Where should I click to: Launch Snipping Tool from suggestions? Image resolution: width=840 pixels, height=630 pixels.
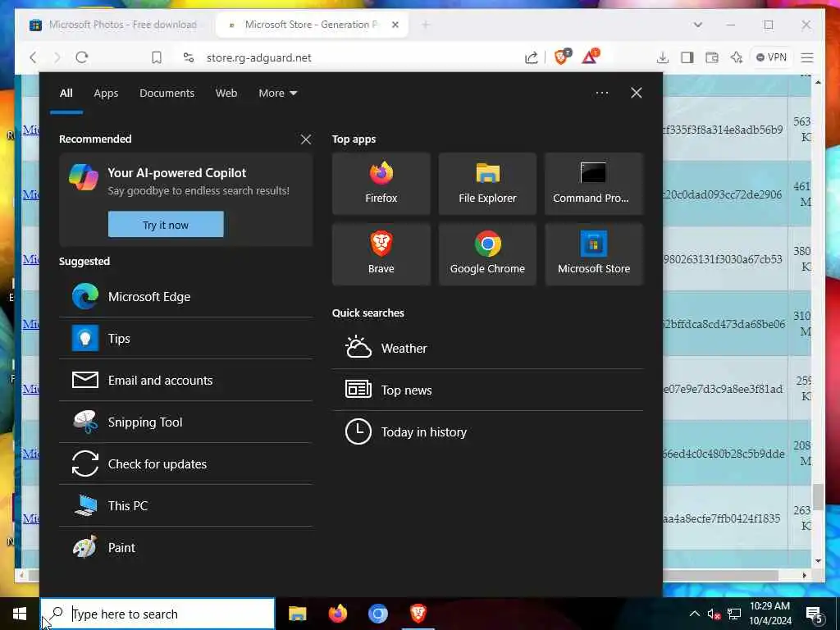(x=186, y=422)
